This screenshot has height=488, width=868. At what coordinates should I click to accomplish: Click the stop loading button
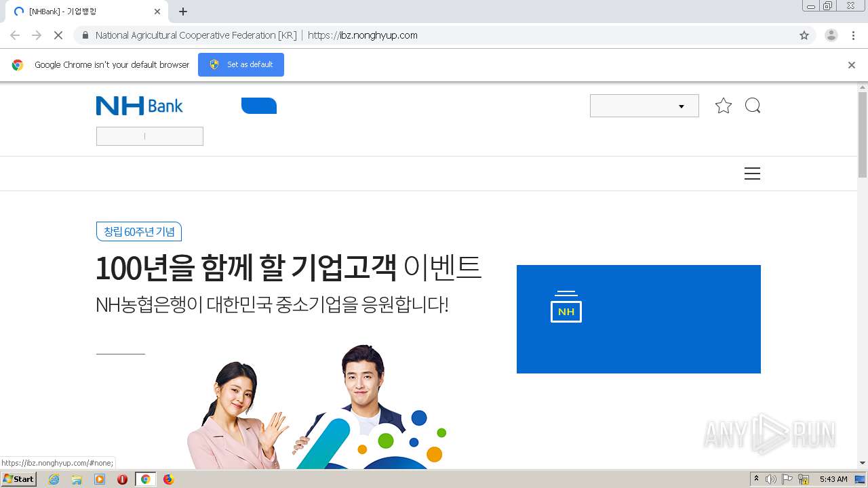(x=58, y=35)
